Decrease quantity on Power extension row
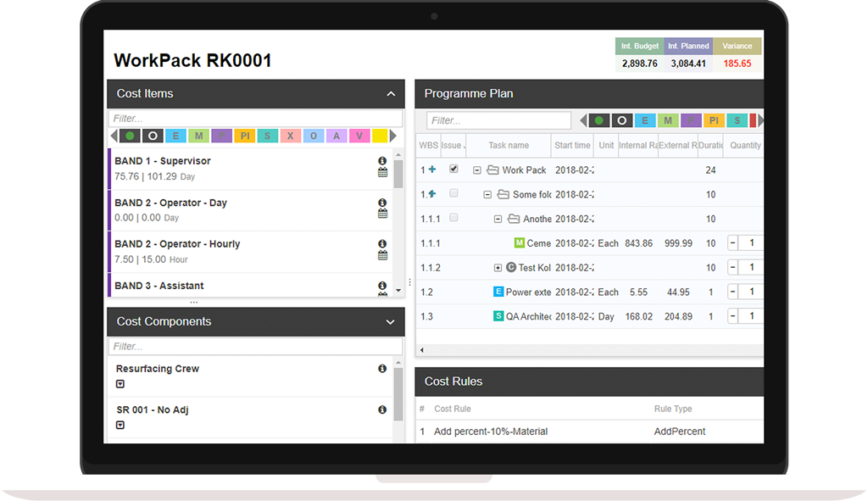 click(732, 291)
